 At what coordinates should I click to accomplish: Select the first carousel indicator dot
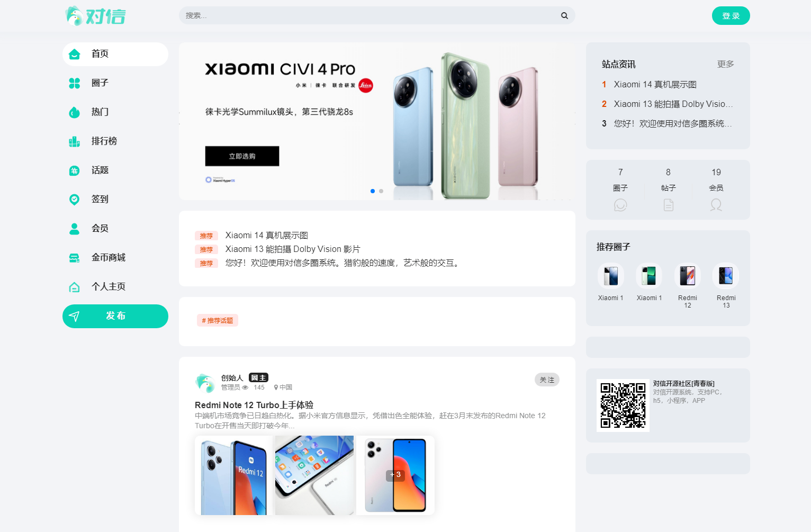(373, 191)
